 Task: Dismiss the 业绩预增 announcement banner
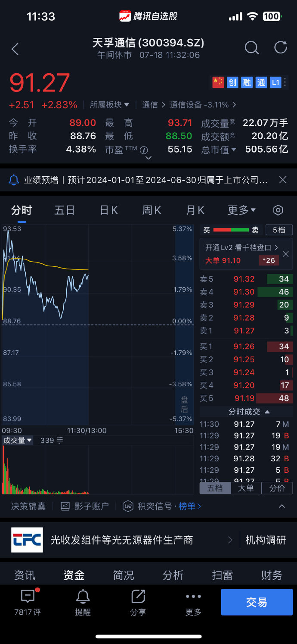[283, 180]
